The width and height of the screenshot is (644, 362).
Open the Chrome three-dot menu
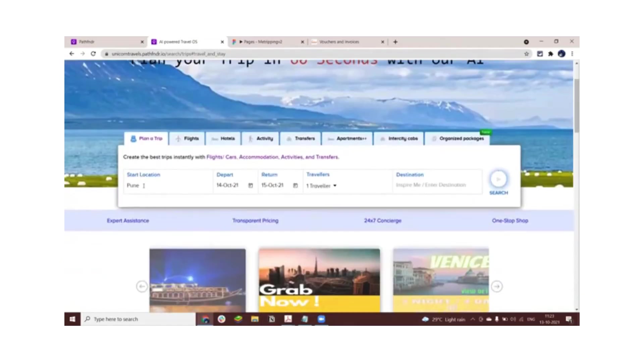572,54
